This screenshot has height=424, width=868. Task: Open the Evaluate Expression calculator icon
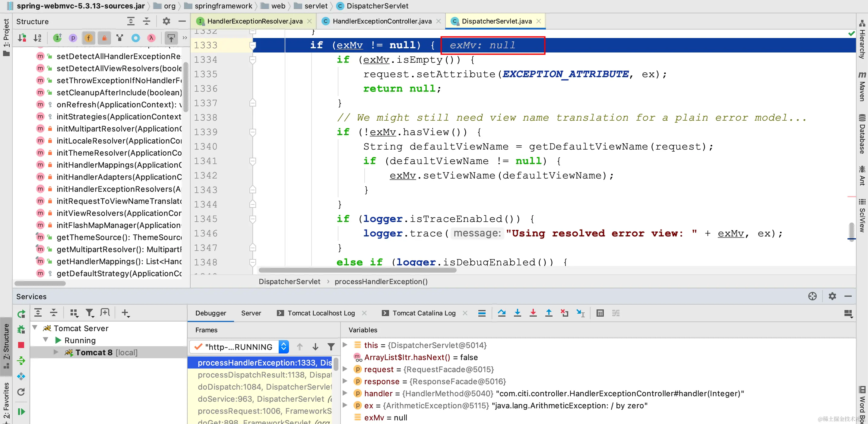(x=600, y=313)
